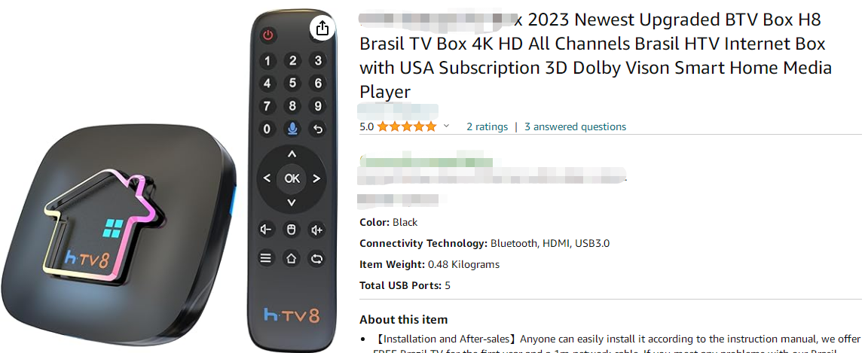Click the volume up icon on the remote
This screenshot has width=868, height=353.
coord(317,230)
